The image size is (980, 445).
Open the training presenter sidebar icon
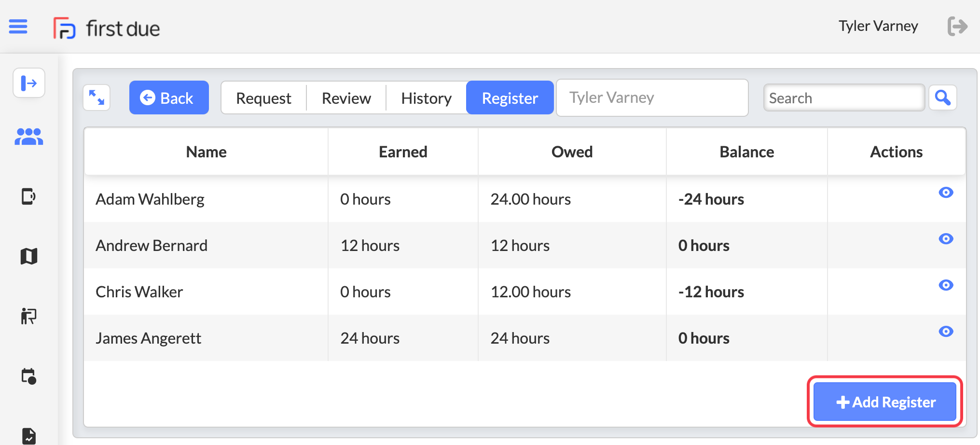pos(29,316)
